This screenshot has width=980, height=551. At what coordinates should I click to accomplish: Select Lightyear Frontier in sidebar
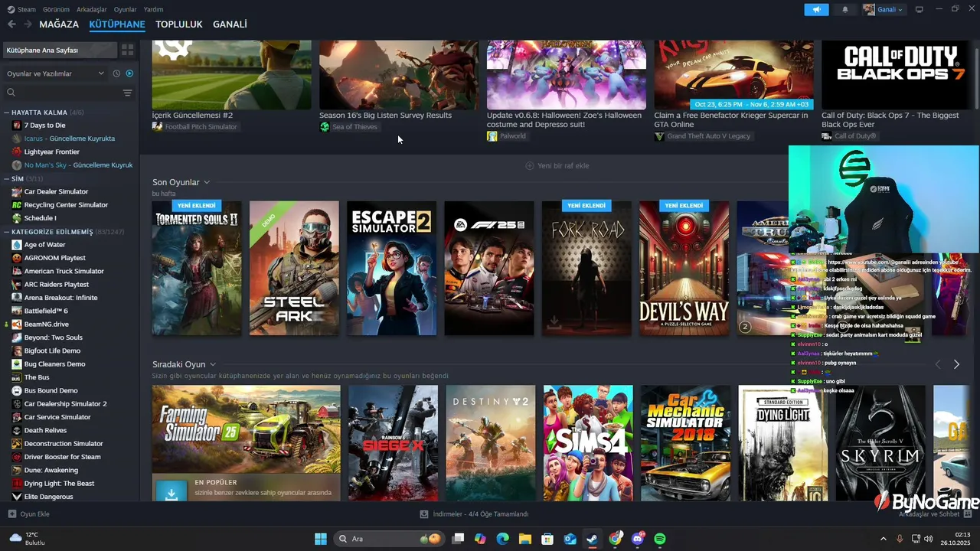pyautogui.click(x=51, y=152)
